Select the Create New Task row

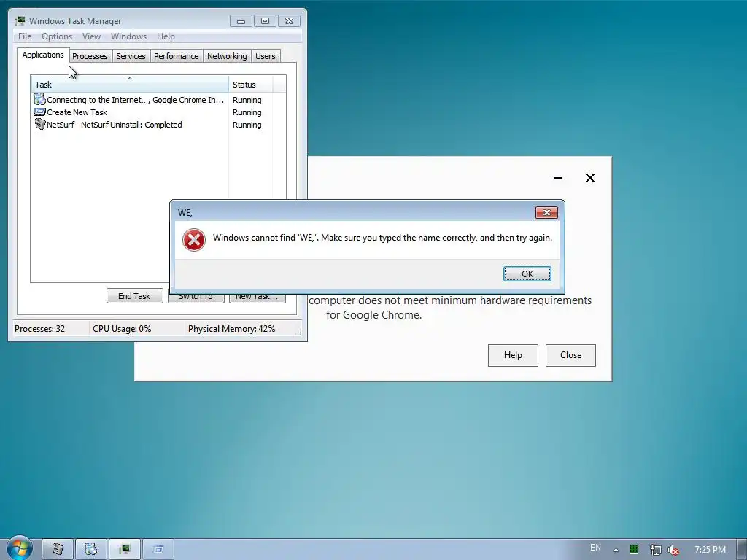pyautogui.click(x=158, y=112)
